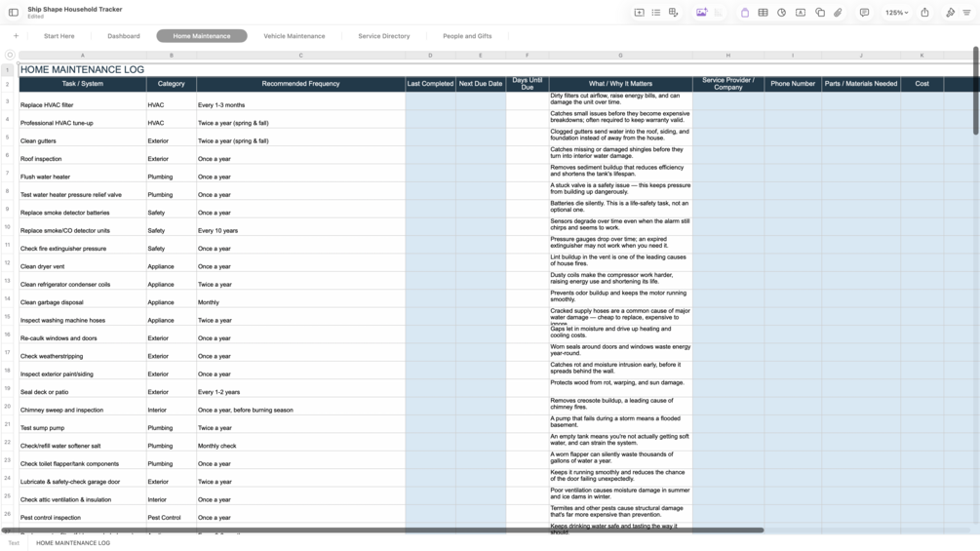Select the Flush water heater cell
The height and width of the screenshot is (551, 980).
pos(83,173)
